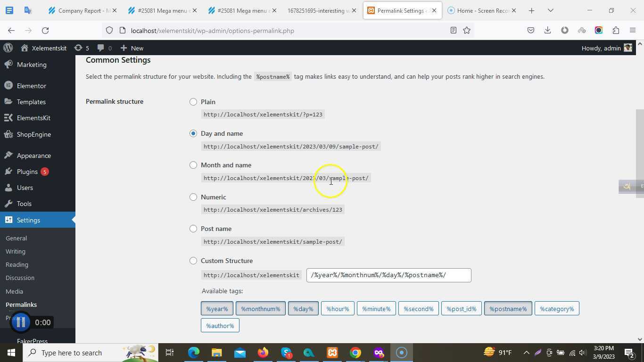This screenshot has height=362, width=644.
Task: Pause the screen recording
Action: click(x=20, y=322)
